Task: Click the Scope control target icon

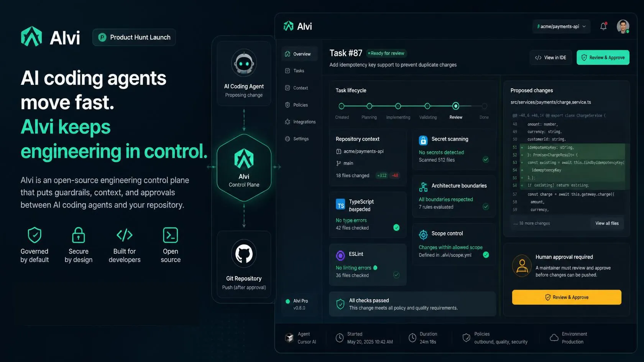Action: [423, 235]
